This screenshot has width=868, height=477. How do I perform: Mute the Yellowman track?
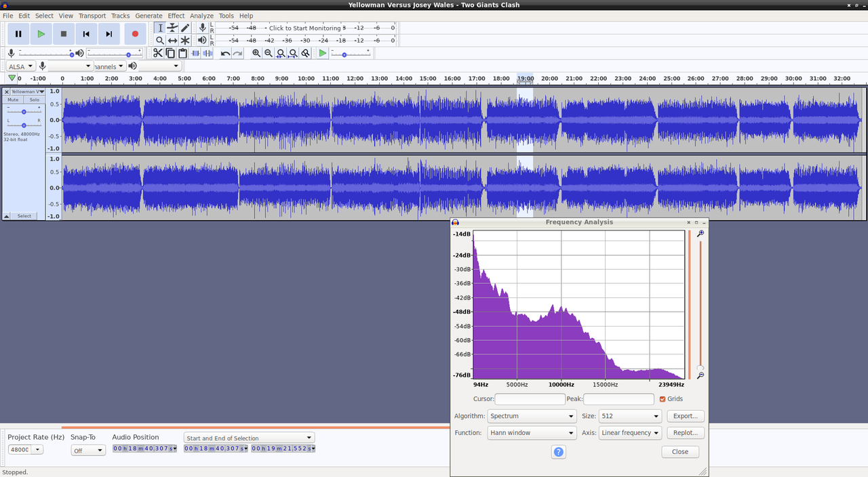pyautogui.click(x=13, y=100)
